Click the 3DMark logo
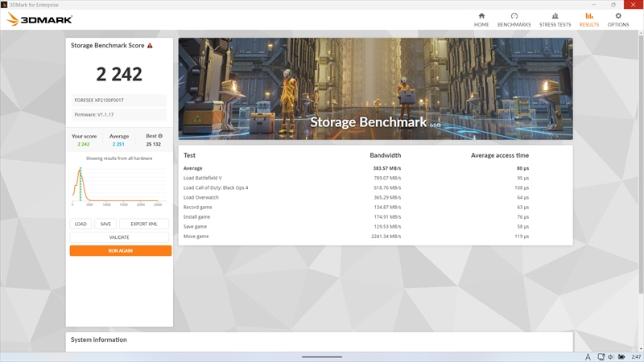 tap(39, 19)
